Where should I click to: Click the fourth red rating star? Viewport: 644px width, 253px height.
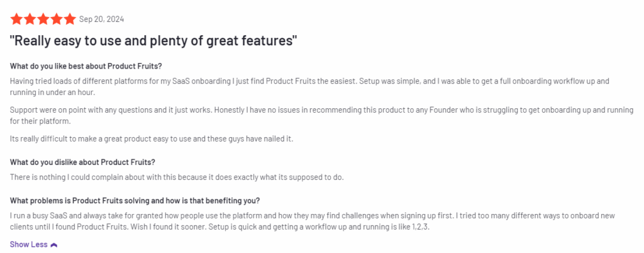tap(57, 19)
